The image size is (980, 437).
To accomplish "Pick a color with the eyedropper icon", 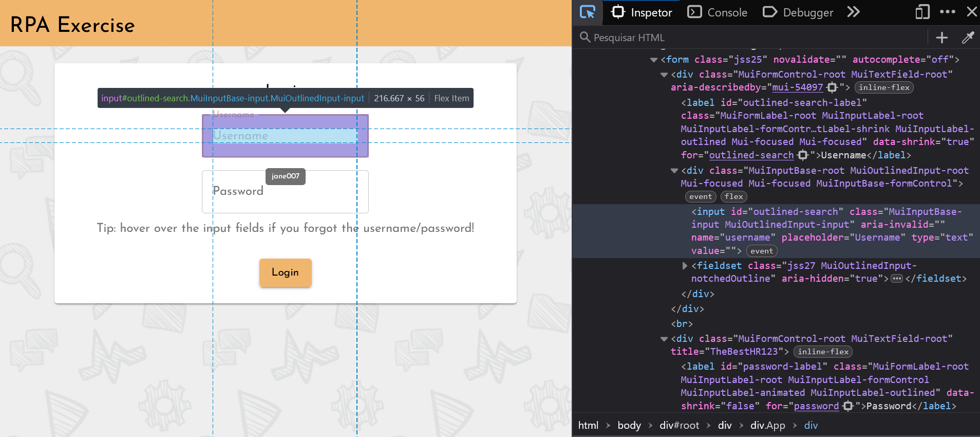I will coord(968,38).
